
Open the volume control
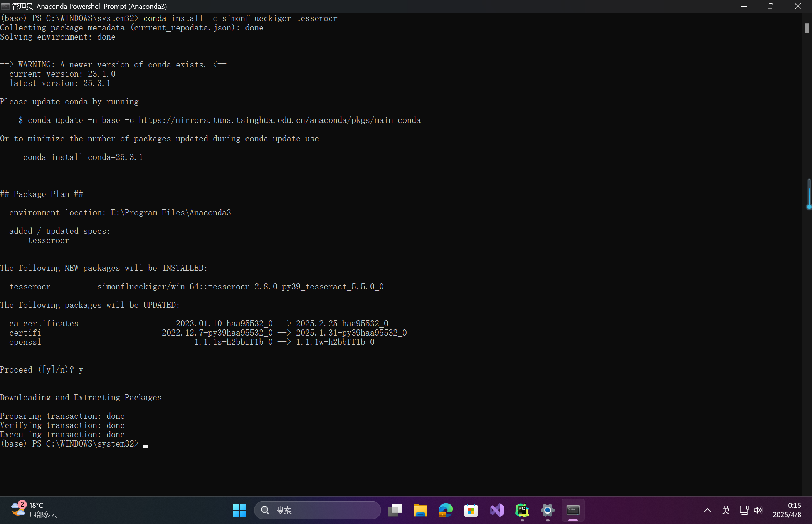click(x=758, y=510)
